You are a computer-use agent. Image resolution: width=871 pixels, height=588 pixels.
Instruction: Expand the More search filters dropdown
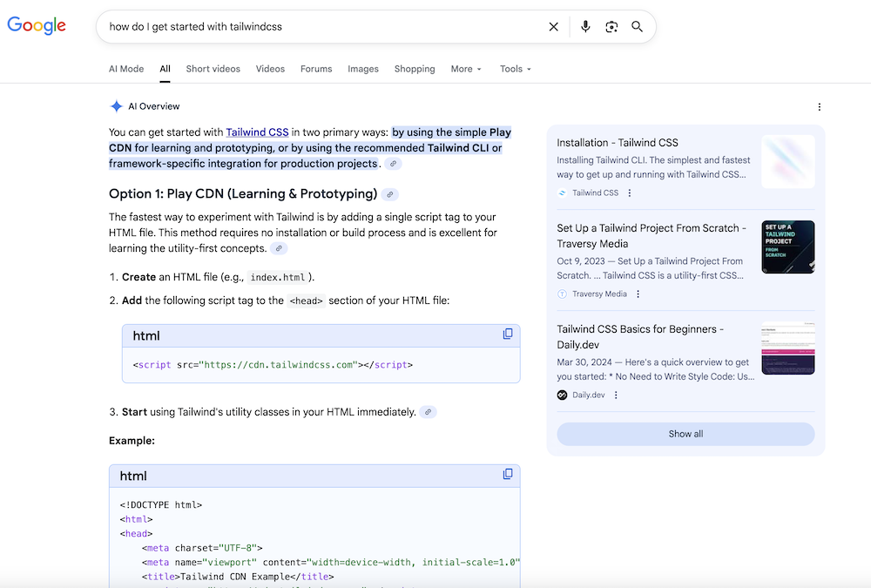pyautogui.click(x=466, y=69)
